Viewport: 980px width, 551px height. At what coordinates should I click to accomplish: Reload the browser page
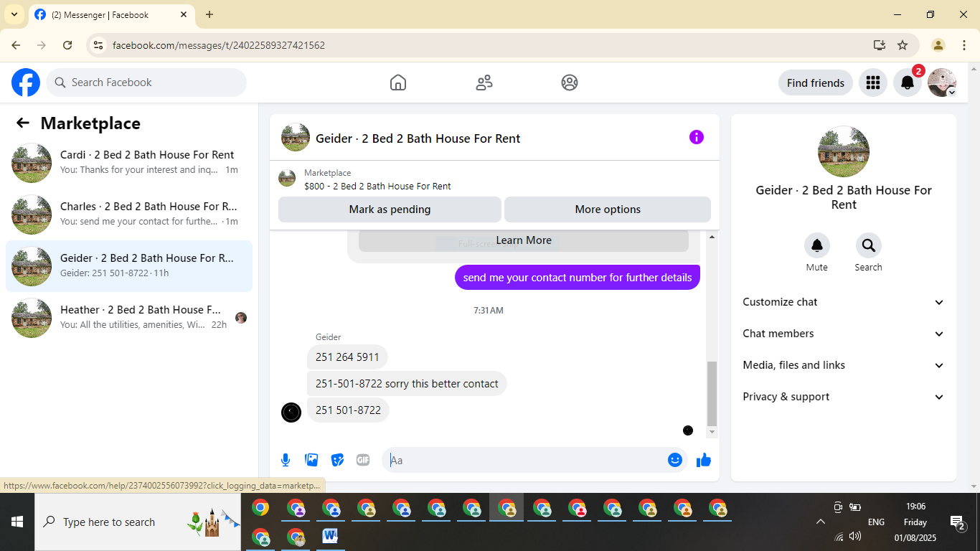67,45
